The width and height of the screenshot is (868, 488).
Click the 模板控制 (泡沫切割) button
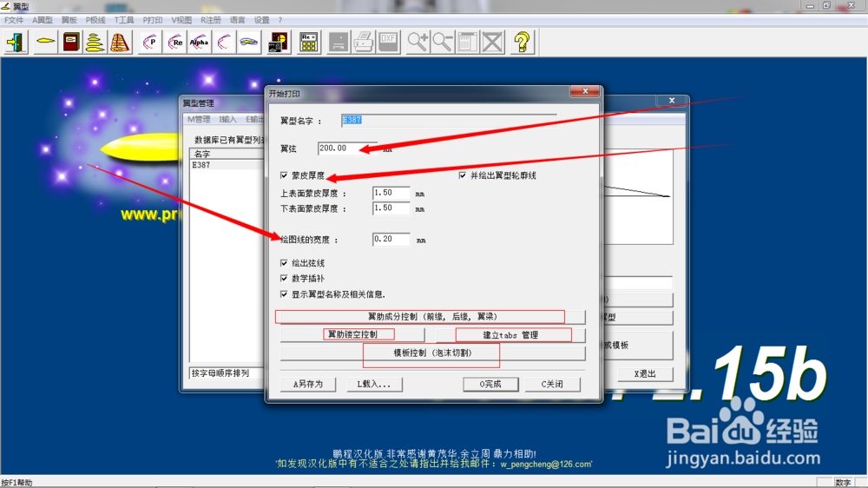tap(432, 353)
